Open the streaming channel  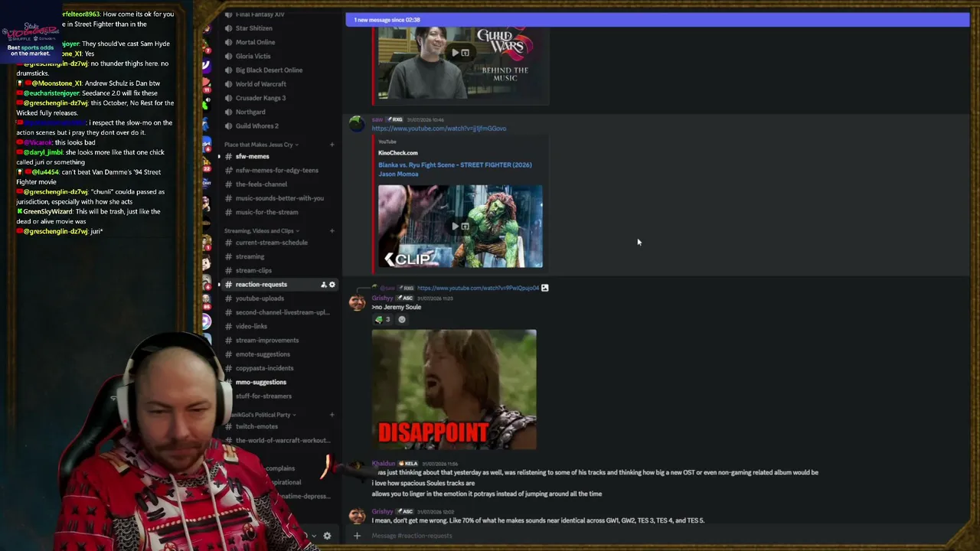click(x=250, y=257)
